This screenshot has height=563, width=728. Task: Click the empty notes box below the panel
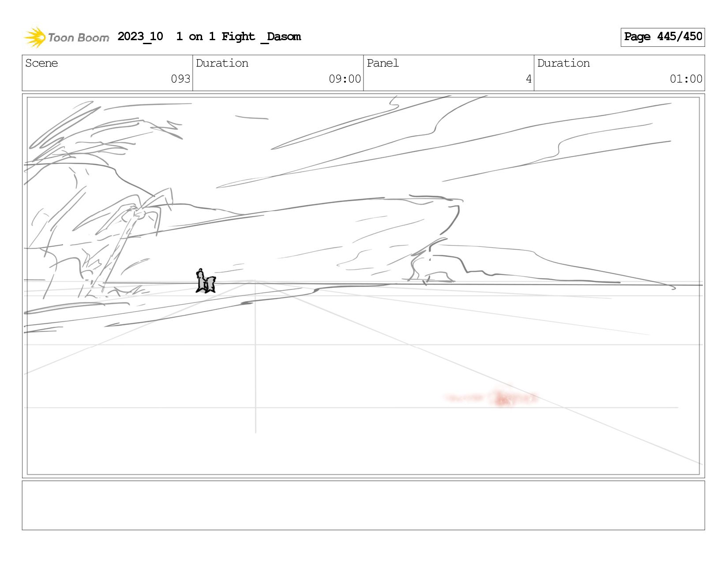[x=363, y=505]
